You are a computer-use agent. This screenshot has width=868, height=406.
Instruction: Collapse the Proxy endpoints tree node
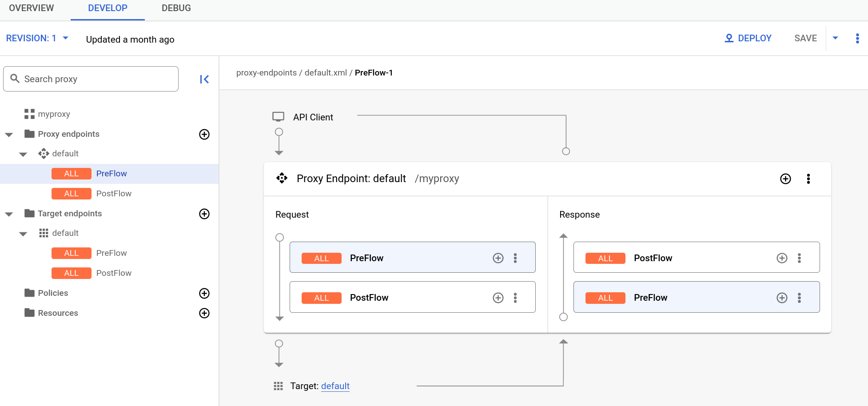click(x=9, y=134)
